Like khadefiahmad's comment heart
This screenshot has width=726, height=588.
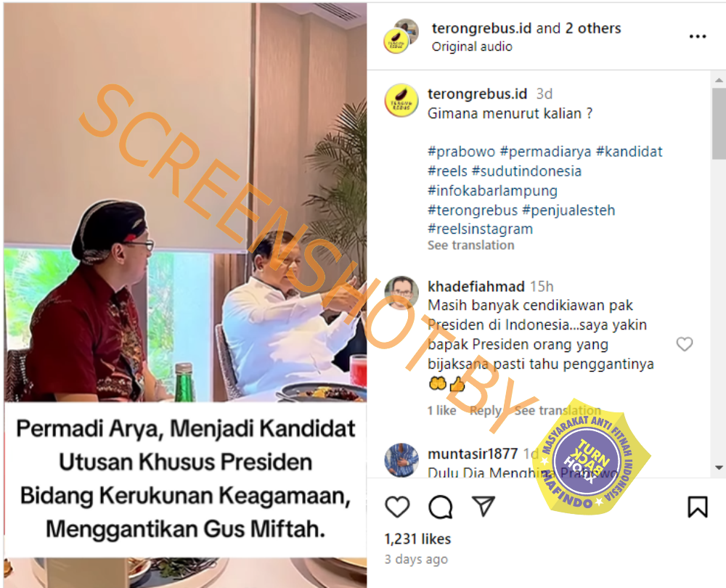[685, 344]
